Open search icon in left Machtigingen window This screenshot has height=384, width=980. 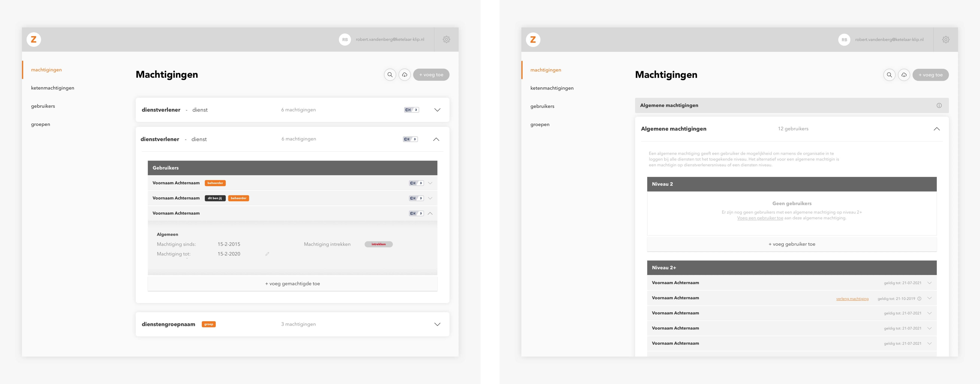click(x=390, y=75)
